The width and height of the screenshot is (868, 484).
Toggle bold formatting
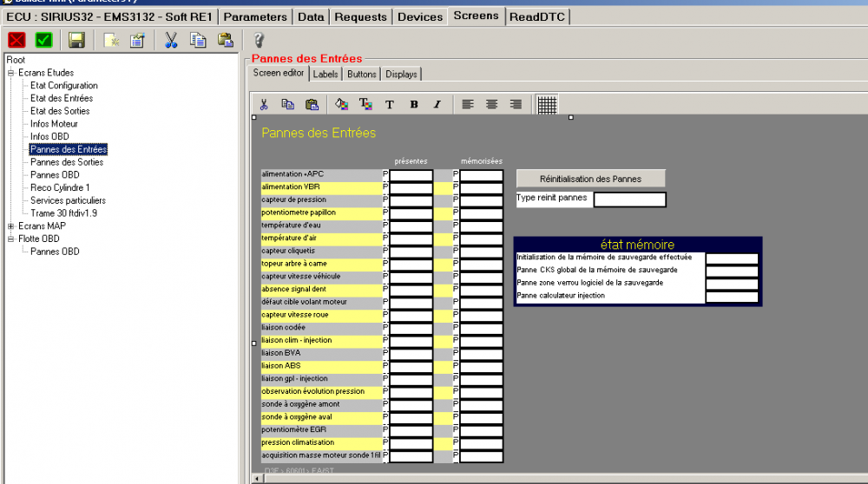[x=413, y=105]
